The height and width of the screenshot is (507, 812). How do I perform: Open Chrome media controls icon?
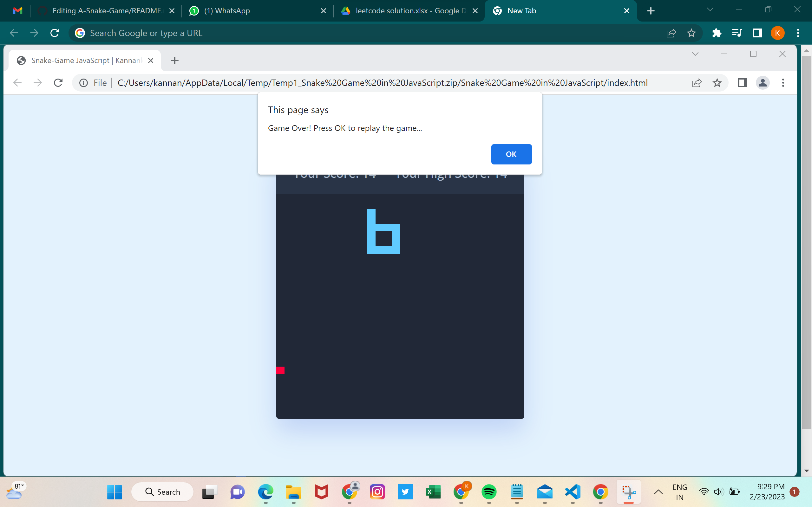[737, 33]
